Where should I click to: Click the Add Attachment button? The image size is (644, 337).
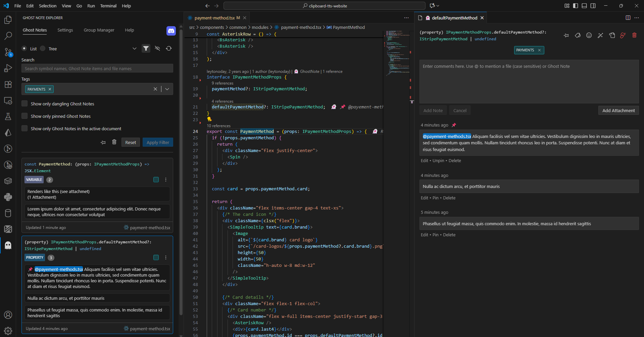point(618,110)
